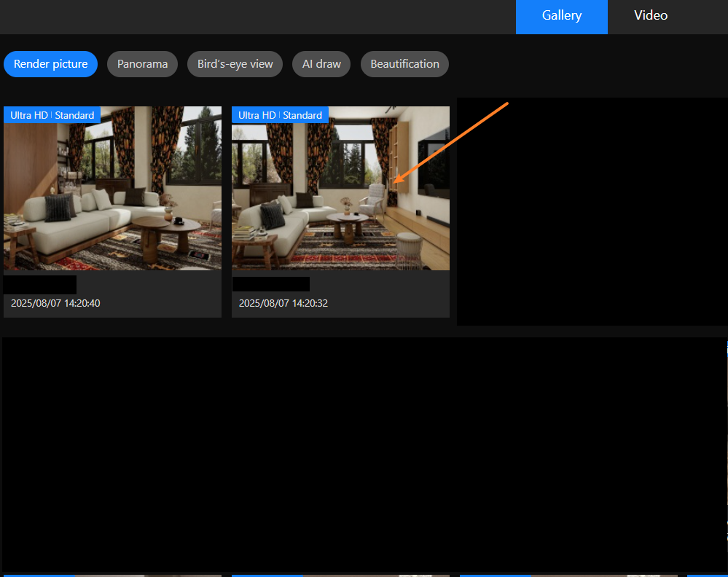
Task: Click the timestamp 2025/08/07 14:20:32
Action: 283,303
